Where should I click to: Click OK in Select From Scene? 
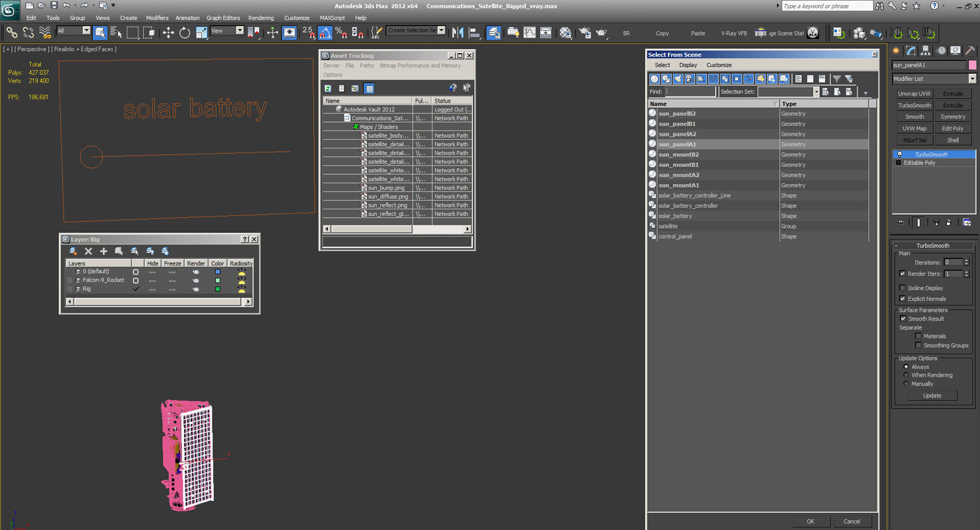(x=810, y=521)
